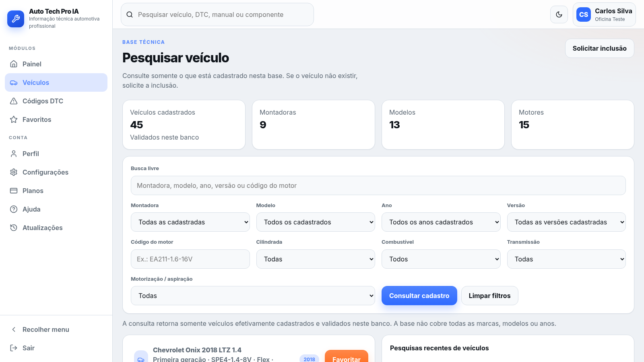
Task: Go to the Veículos menu item
Action: (56, 82)
